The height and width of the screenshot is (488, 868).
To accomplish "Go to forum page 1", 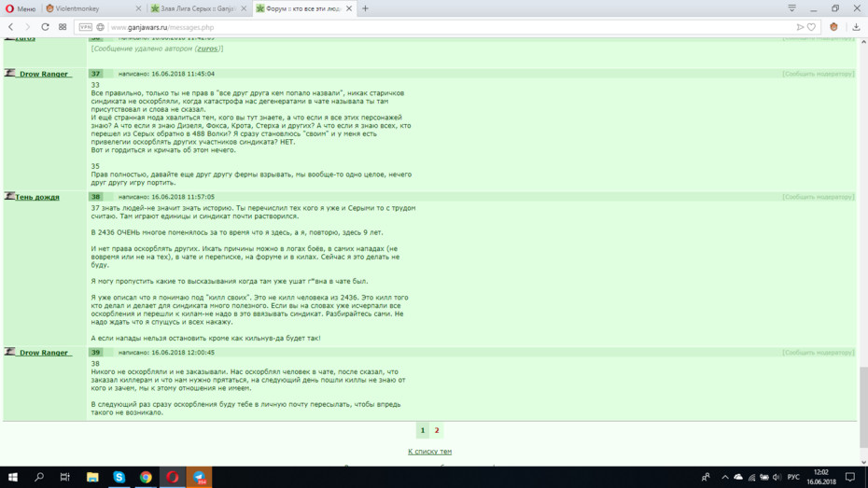I will (423, 430).
